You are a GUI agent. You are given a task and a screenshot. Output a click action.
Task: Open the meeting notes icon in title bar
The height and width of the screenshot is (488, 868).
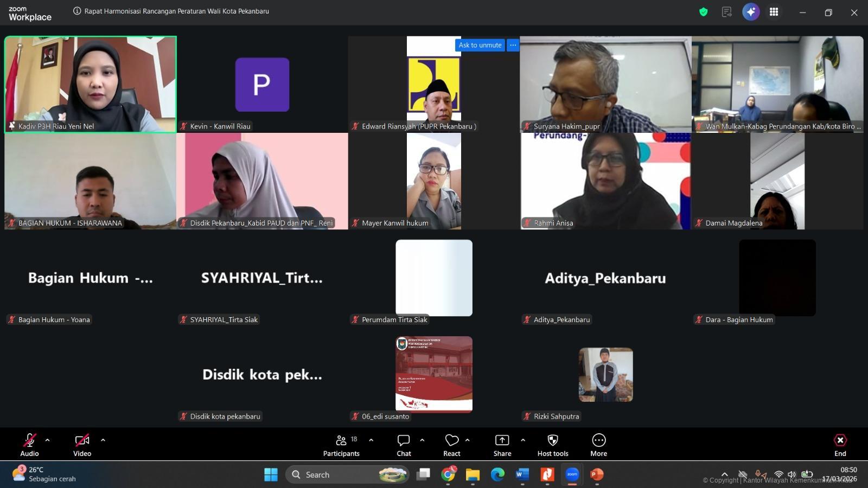pyautogui.click(x=727, y=12)
